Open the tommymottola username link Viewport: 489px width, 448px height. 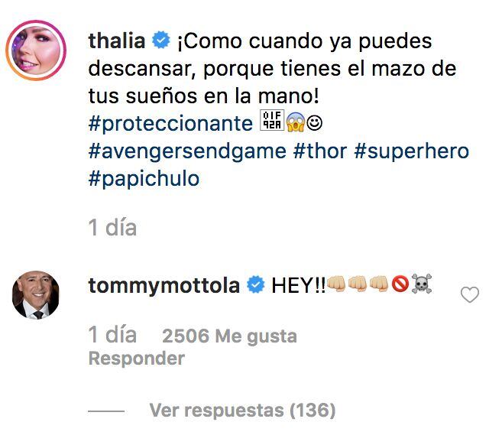click(164, 286)
